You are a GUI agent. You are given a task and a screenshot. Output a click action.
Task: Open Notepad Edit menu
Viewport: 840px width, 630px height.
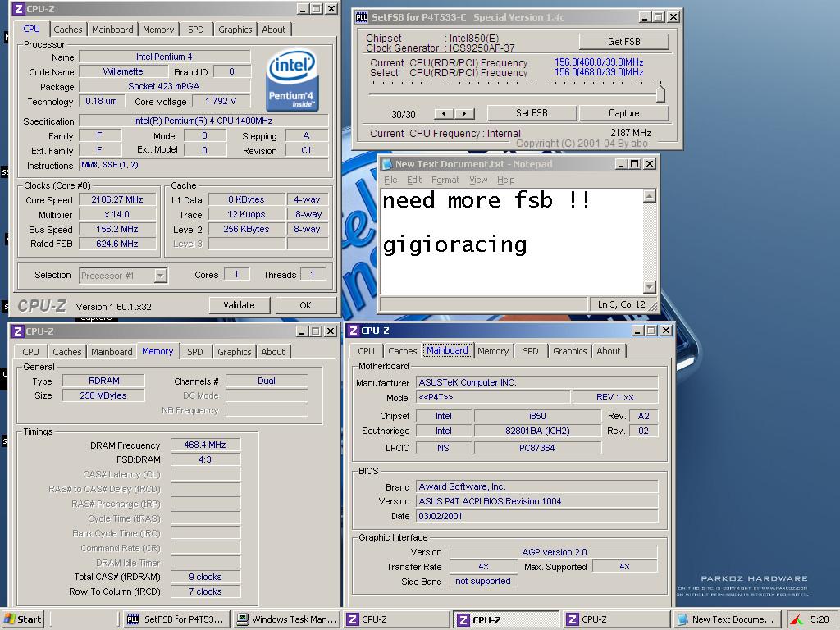[x=414, y=180]
